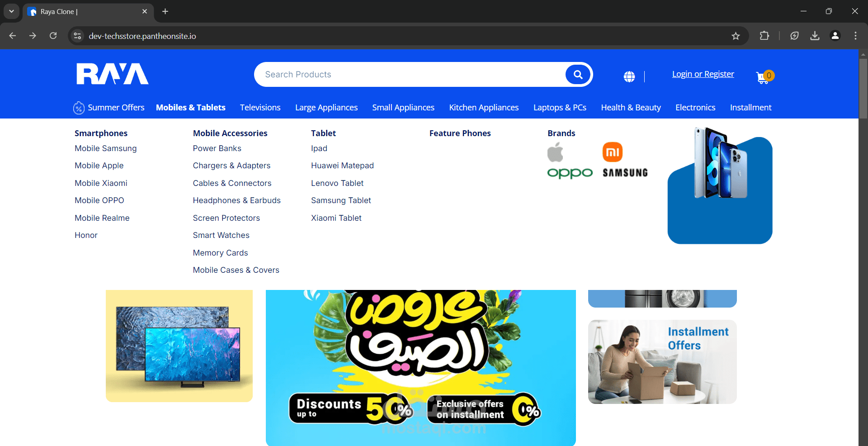
Task: Expand the tab search dropdown arrow
Action: point(11,11)
